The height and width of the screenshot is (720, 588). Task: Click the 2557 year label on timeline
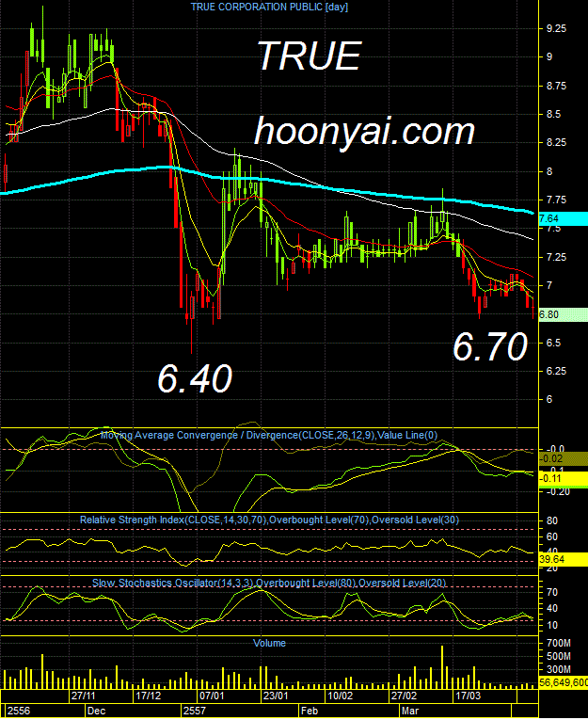194,711
